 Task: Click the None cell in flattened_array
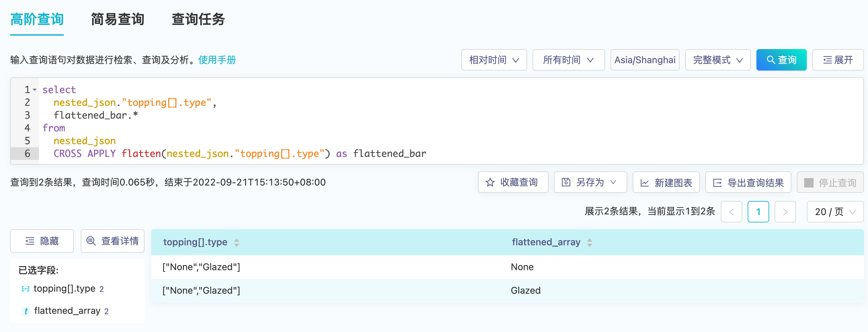[x=522, y=267]
